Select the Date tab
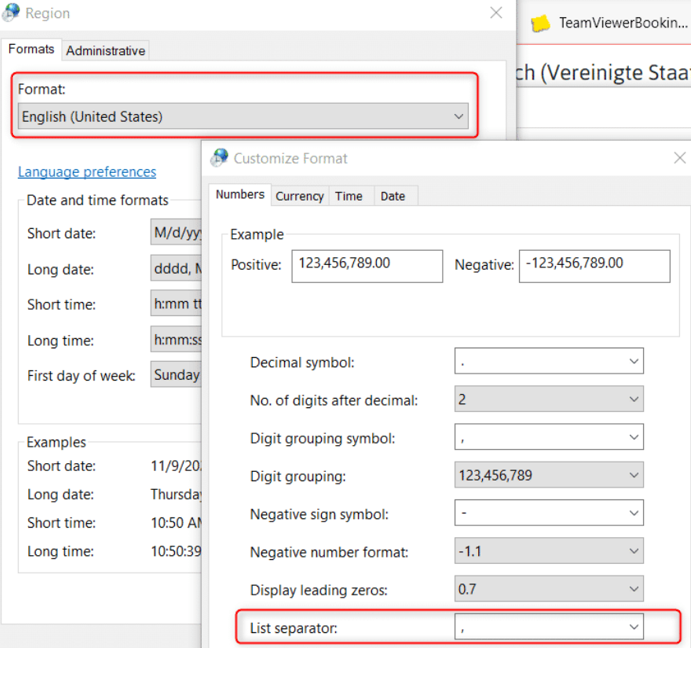Screen dimensions: 694x693 coord(393,197)
